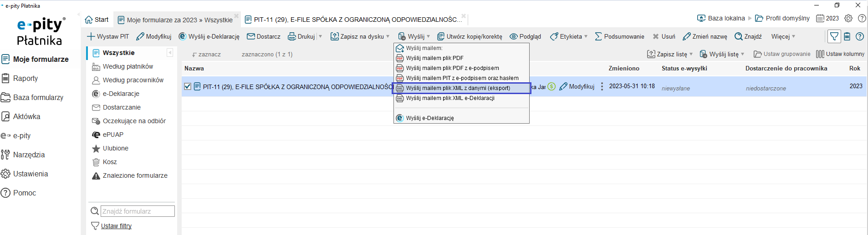Image resolution: width=868 pixels, height=235 pixels.
Task: Open Profil domyślny
Action: (x=782, y=18)
